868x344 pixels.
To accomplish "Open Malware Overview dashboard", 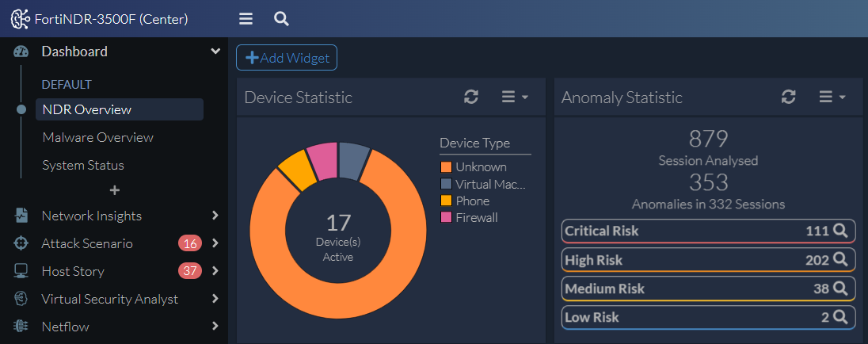I will [x=98, y=137].
